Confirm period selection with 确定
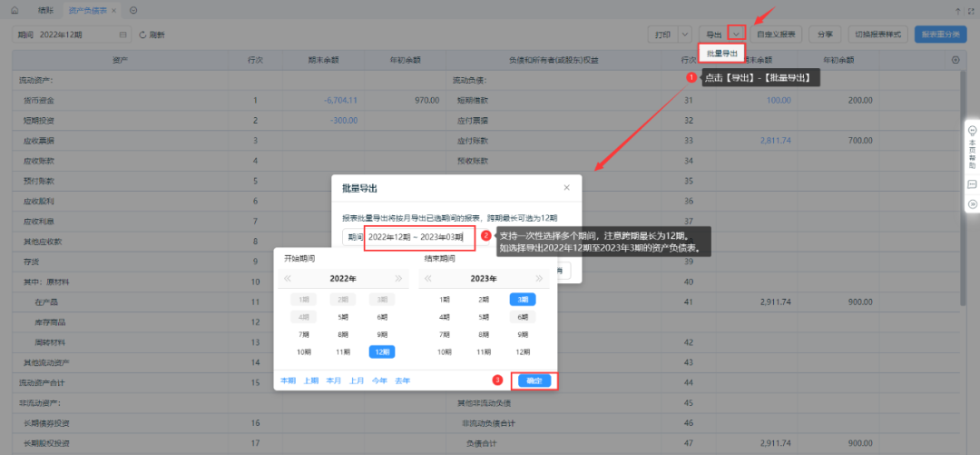 [x=534, y=381]
